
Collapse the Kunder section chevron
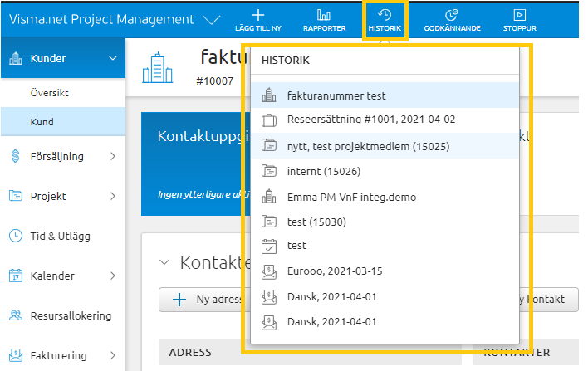[113, 58]
